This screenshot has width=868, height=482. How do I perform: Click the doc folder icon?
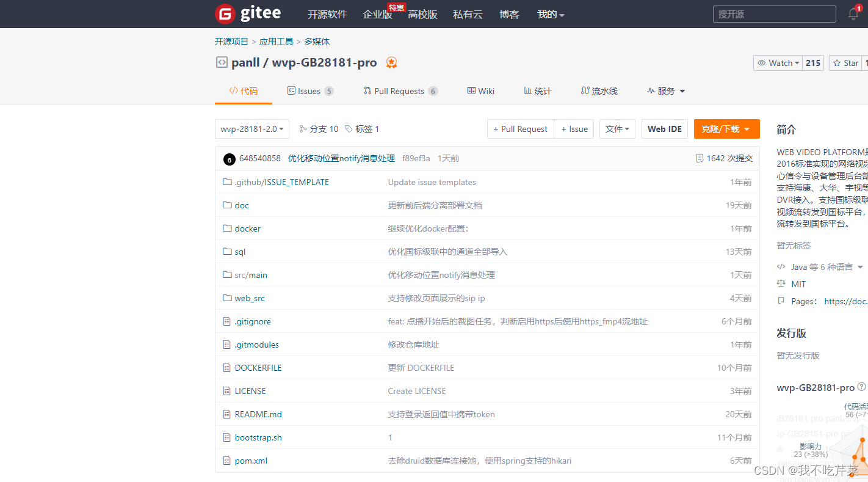coord(227,205)
